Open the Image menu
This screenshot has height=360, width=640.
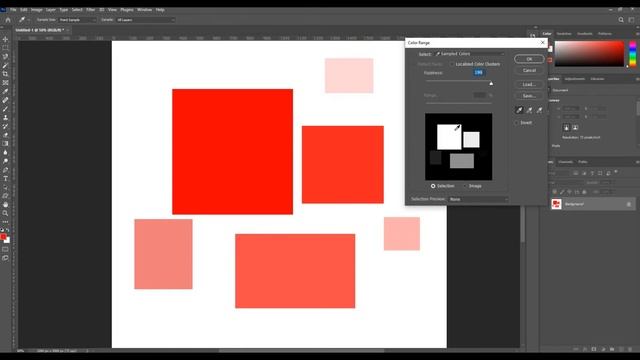tap(37, 10)
